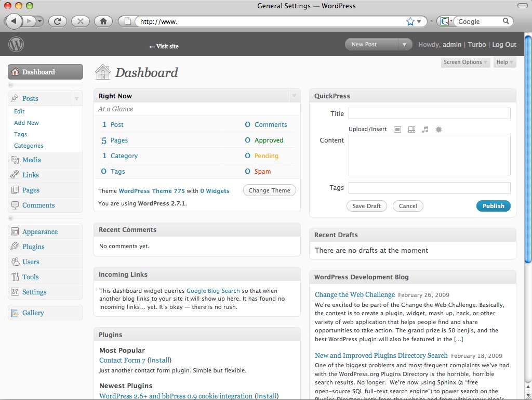Click the browser Forward arrow button
Viewport: 532px width, 400px height.
[30, 21]
